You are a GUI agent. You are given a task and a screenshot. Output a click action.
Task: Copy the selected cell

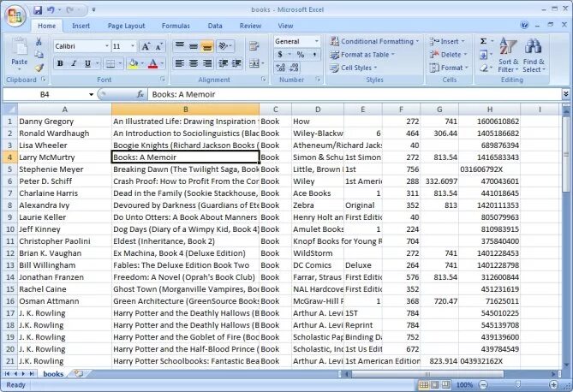pos(39,55)
